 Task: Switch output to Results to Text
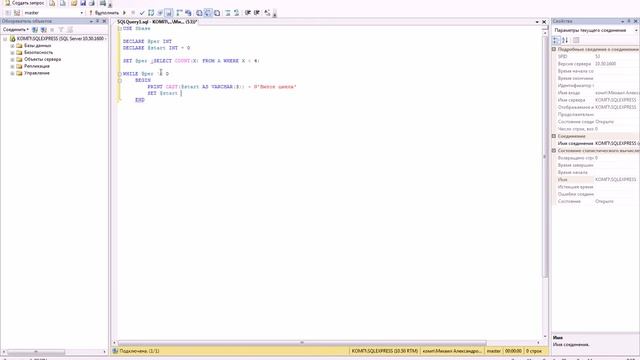199,13
